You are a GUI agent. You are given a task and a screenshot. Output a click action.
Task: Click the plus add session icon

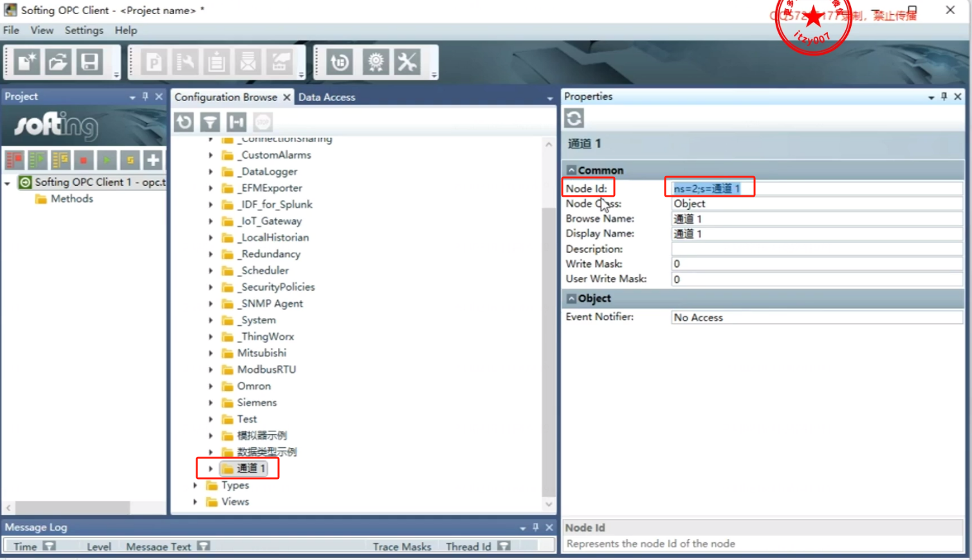coord(153,159)
